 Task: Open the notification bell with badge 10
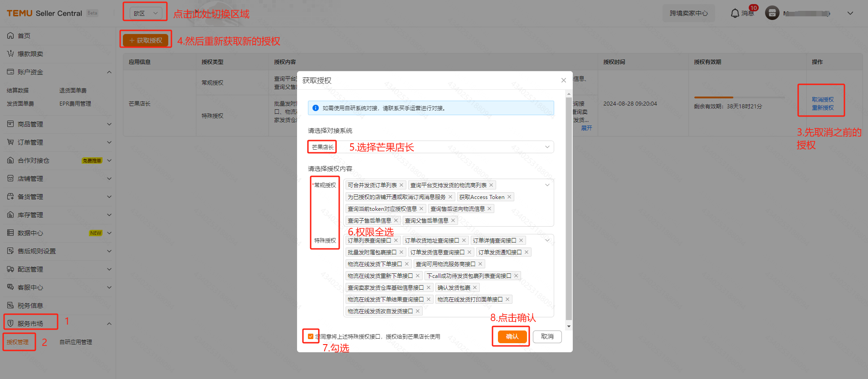[x=735, y=13]
